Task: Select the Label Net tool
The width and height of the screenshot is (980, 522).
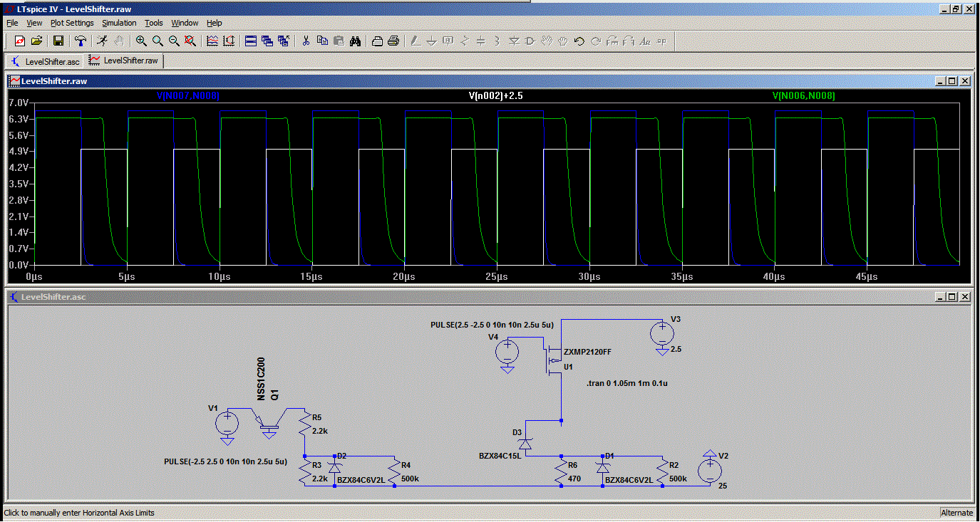Action: pos(448,41)
